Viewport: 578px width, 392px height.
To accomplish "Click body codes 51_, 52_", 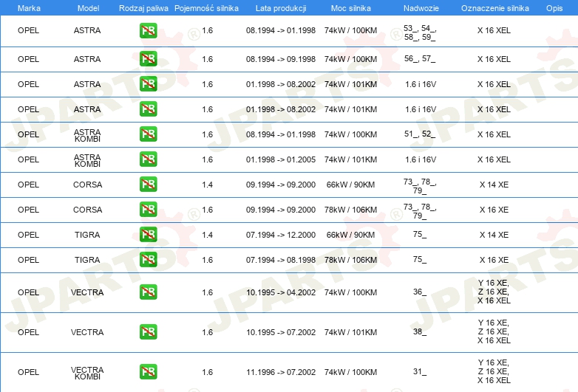I will point(420,134).
